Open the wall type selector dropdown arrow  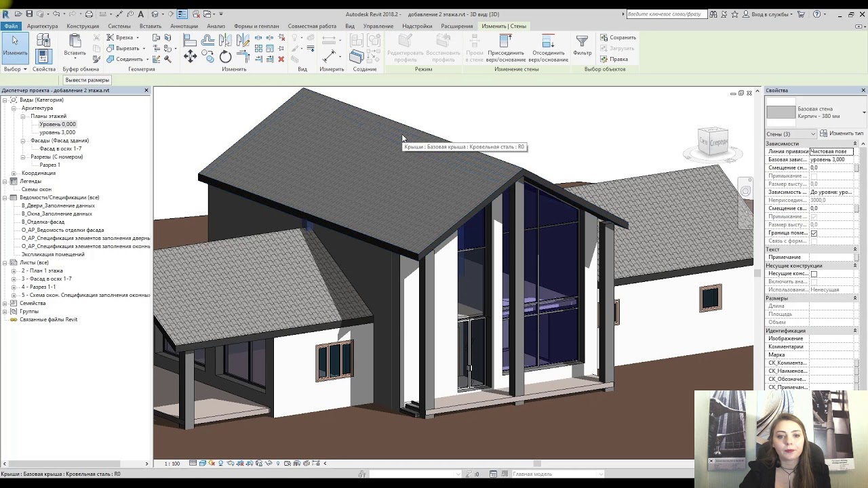864,113
